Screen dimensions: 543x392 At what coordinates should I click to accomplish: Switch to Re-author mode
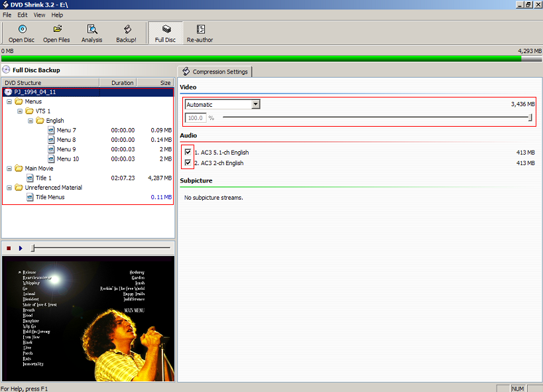200,30
